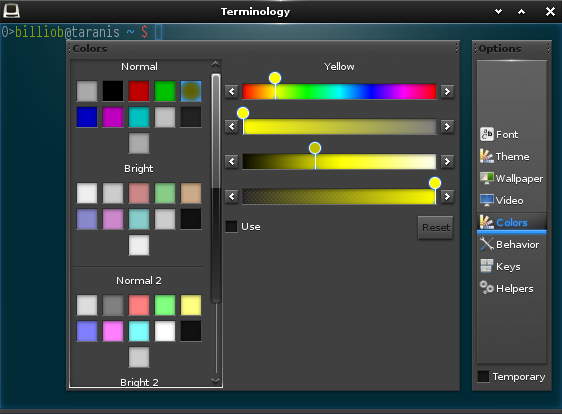Click the terminal icon in title bar

tap(11, 11)
